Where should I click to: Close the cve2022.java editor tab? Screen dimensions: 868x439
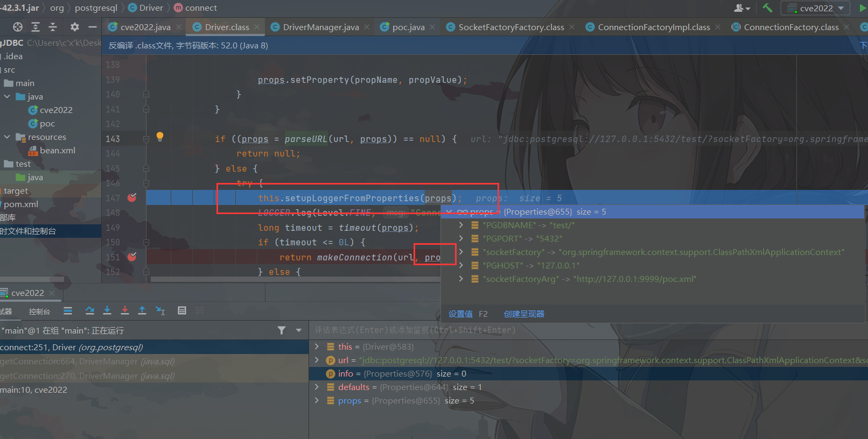(179, 27)
